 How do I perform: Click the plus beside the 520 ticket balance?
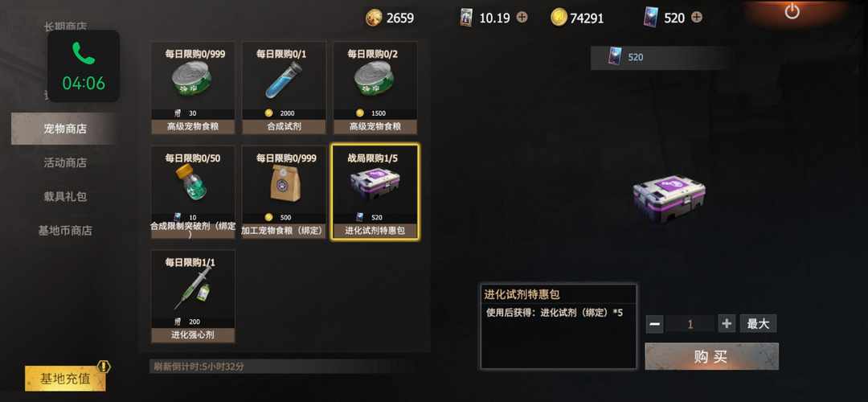pyautogui.click(x=696, y=17)
